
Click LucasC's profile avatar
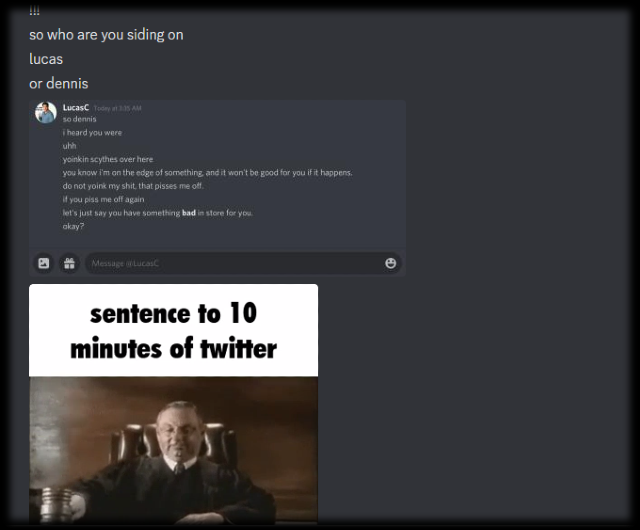(x=46, y=113)
